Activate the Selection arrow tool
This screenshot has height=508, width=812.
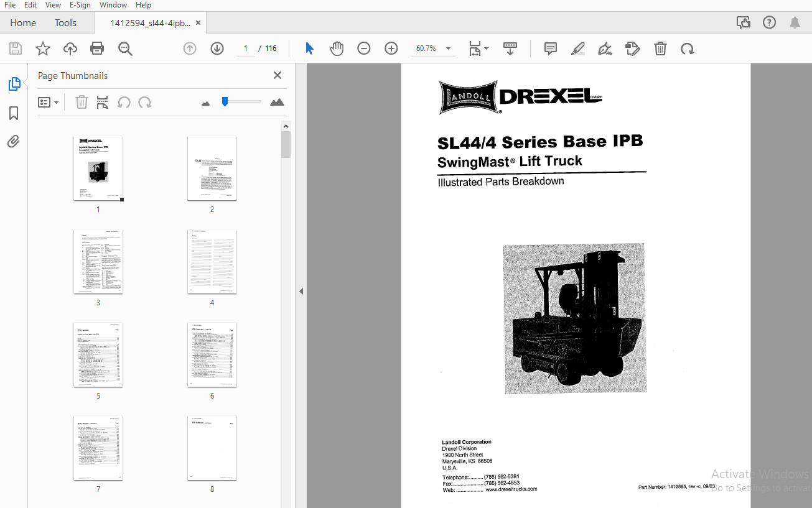pyautogui.click(x=309, y=48)
